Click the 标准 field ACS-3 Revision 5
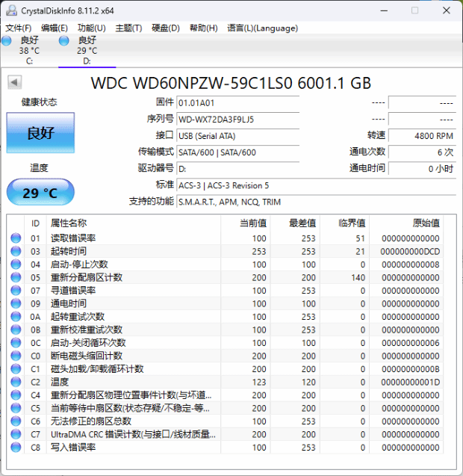This screenshot has height=476, width=463. tap(316, 185)
